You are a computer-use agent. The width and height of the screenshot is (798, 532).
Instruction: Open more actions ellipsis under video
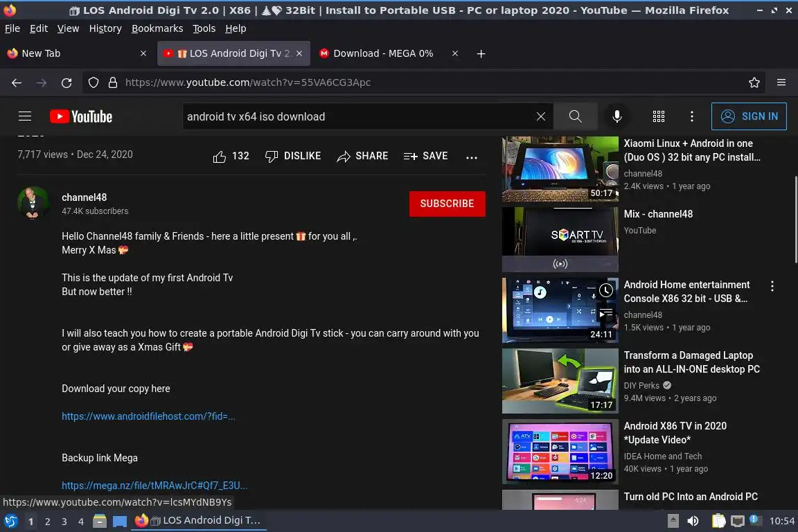[x=472, y=157]
